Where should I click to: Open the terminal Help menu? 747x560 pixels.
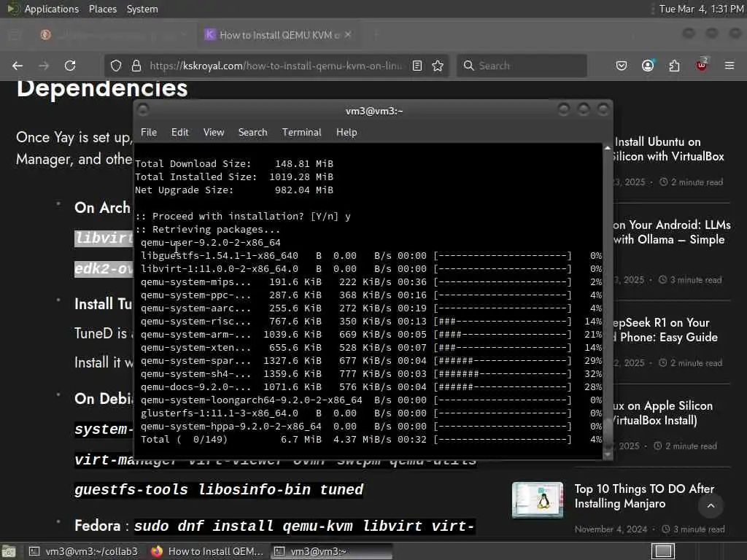(x=347, y=133)
